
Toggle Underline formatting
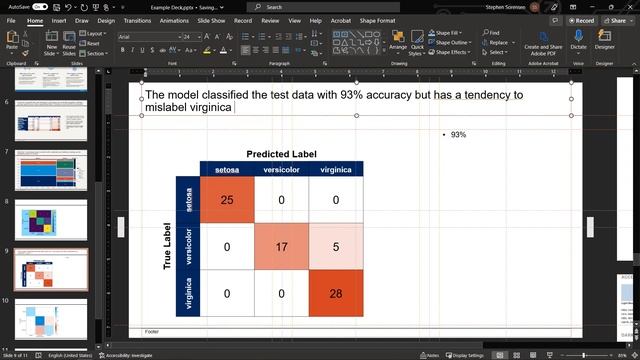tap(142, 50)
